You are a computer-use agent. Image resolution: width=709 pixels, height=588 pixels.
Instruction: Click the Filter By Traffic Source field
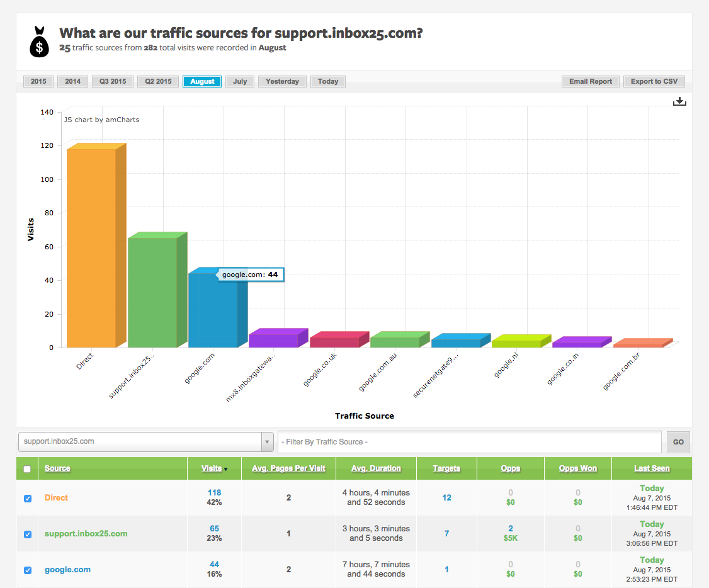pyautogui.click(x=469, y=442)
